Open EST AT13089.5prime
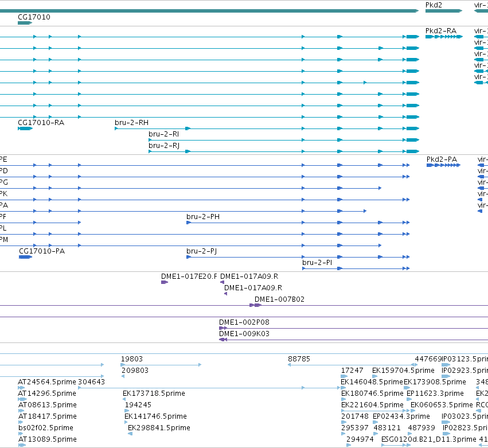 [22, 445]
